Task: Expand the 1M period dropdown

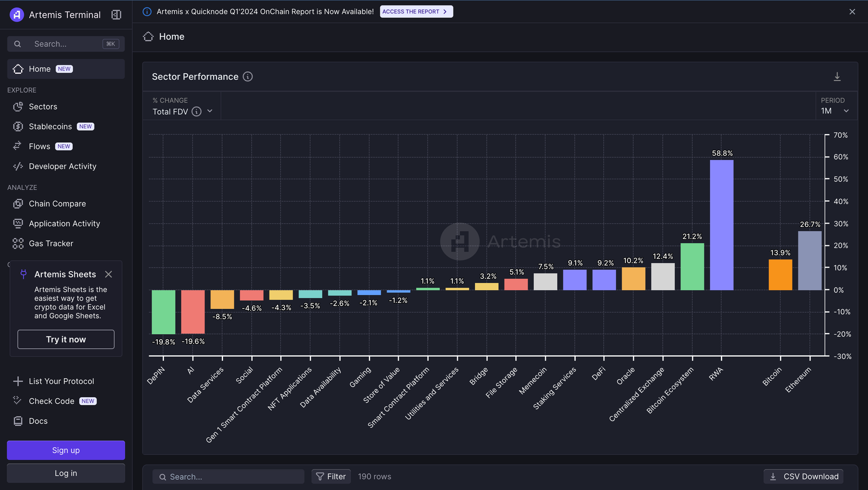Action: pyautogui.click(x=835, y=111)
